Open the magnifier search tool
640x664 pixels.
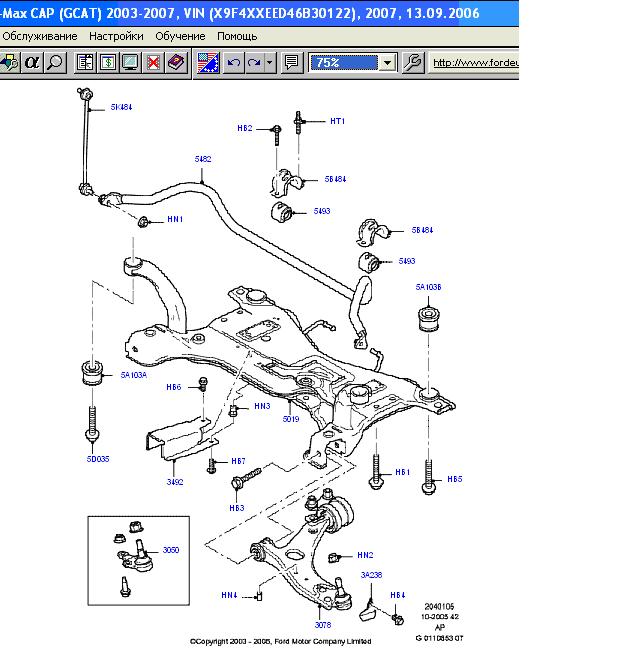pos(55,63)
